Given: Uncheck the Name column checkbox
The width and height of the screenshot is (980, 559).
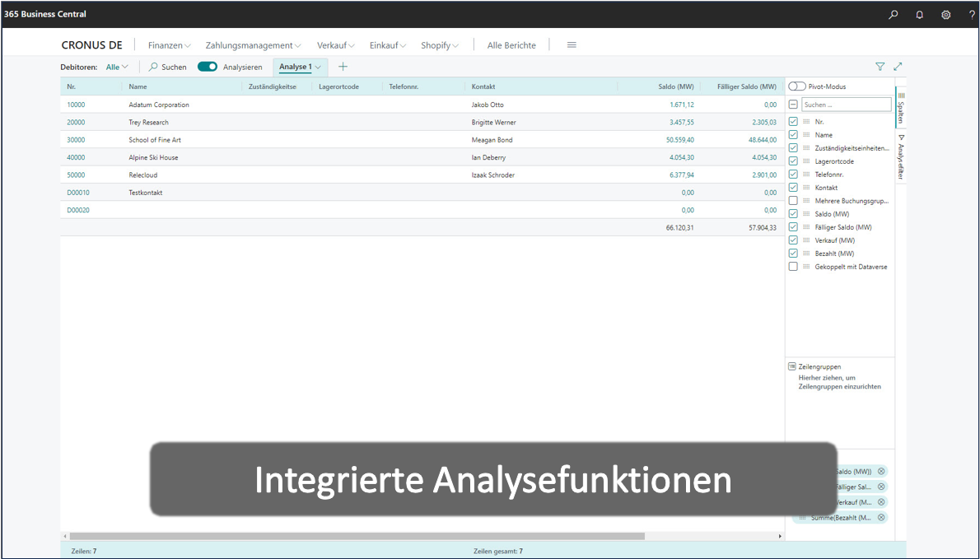Looking at the screenshot, I should pos(793,135).
